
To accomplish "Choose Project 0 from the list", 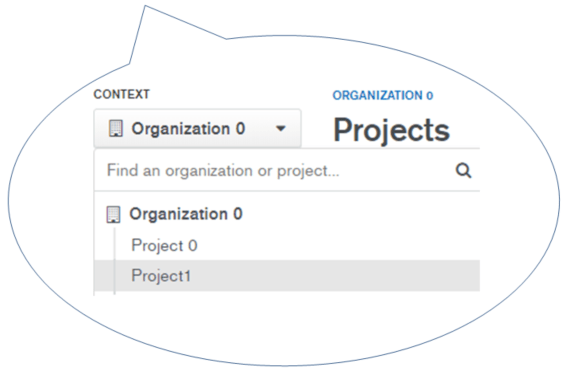I will tap(164, 245).
